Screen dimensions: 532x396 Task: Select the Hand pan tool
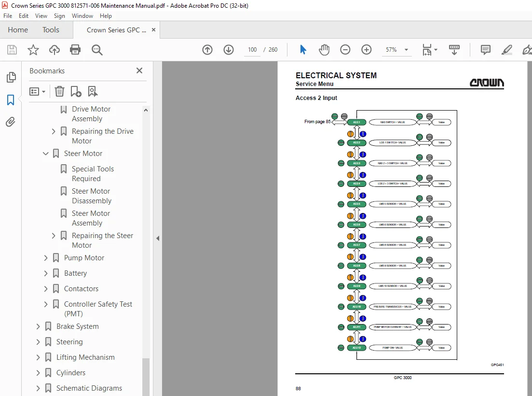point(324,50)
